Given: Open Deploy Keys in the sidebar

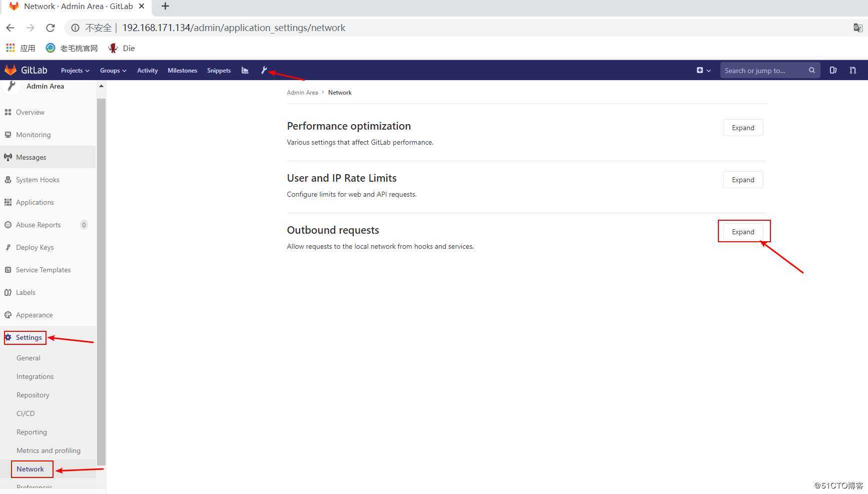Looking at the screenshot, I should point(48,247).
